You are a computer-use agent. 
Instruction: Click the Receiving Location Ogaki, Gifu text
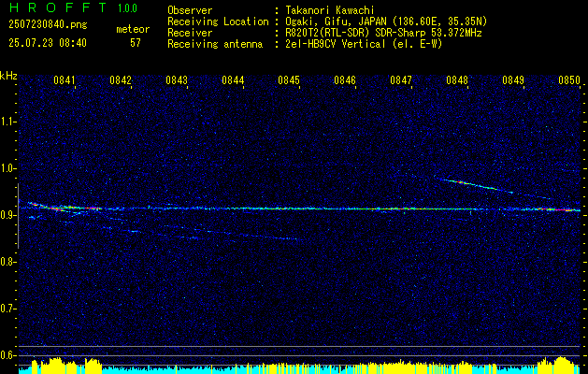tap(386, 22)
